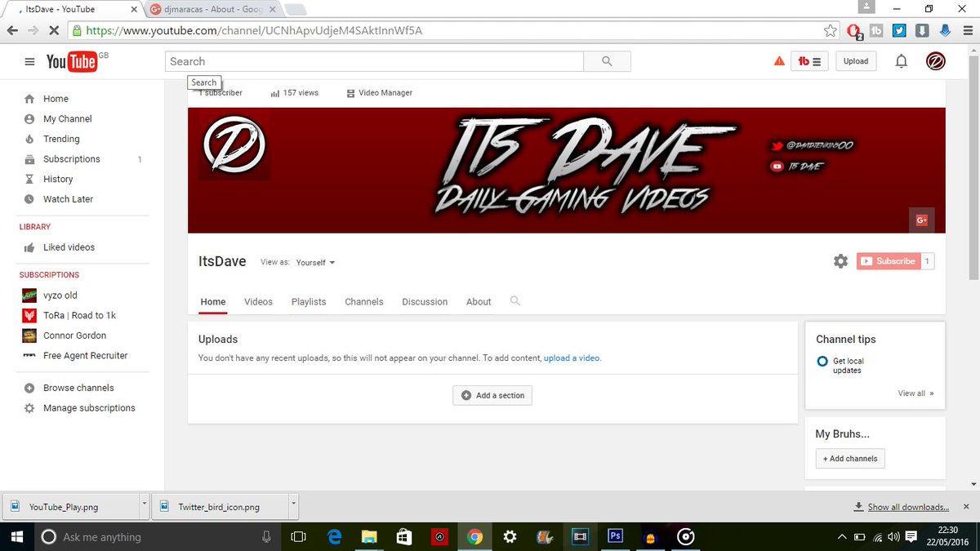Open Photoshop from the taskbar
Viewport: 980px width, 551px height.
click(616, 537)
